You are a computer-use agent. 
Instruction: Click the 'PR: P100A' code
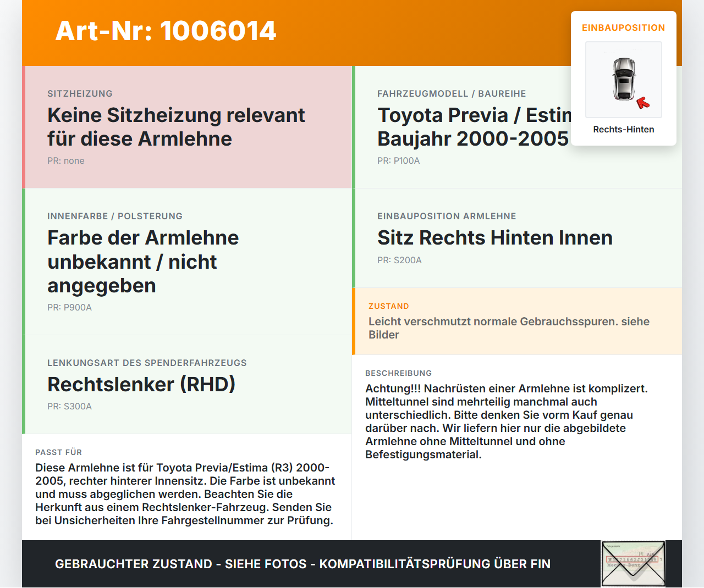click(399, 160)
